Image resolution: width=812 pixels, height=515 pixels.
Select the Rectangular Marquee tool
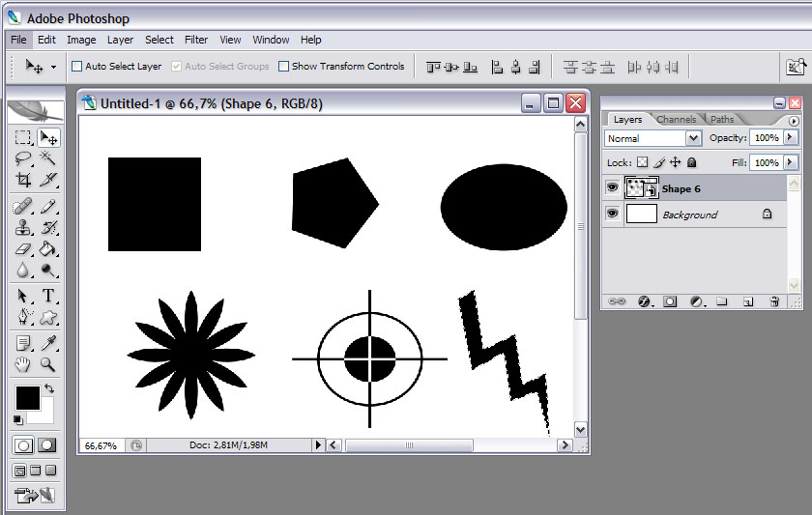pos(22,137)
